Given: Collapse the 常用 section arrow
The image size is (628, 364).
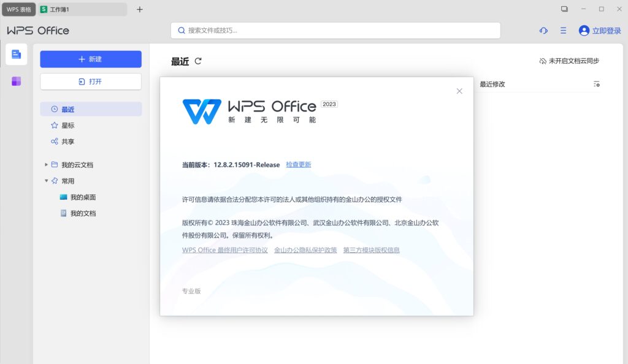Looking at the screenshot, I should point(46,181).
